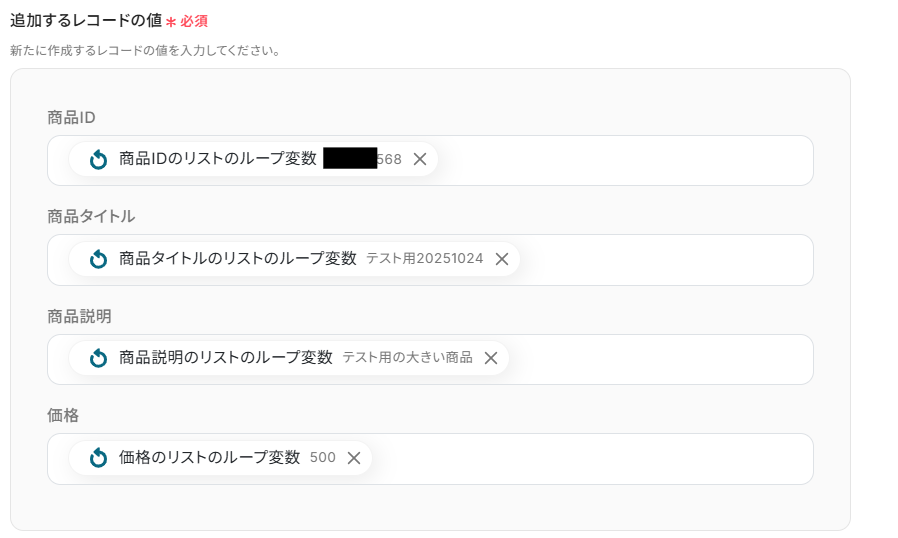Select the 価格のリストのループ変数 chip text
This screenshot has width=898, height=538.
(x=209, y=458)
